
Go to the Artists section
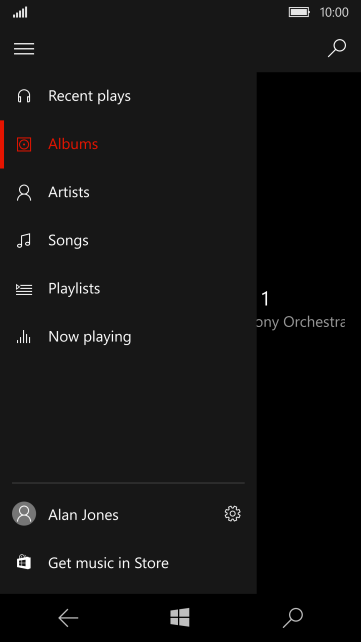point(128,192)
